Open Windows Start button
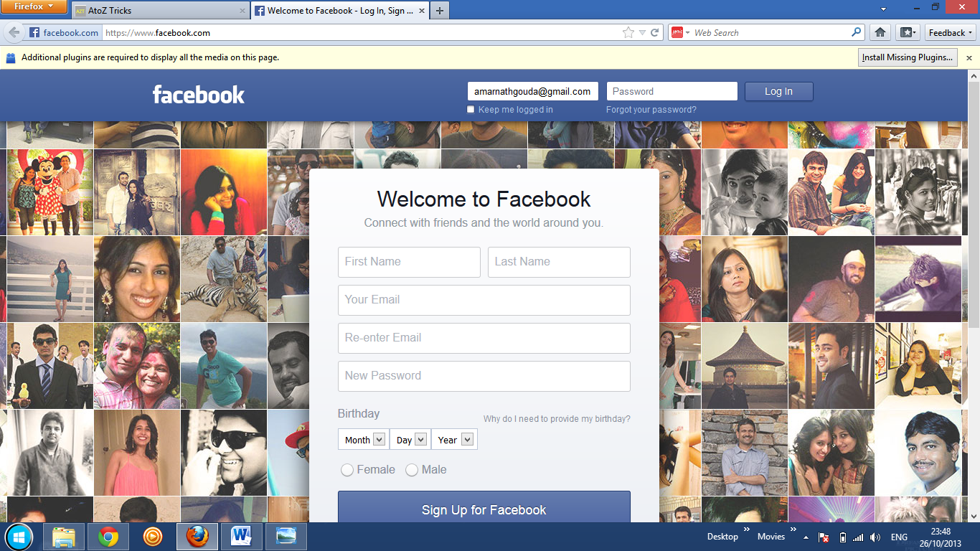Viewport: 980px width, 551px height. point(19,537)
